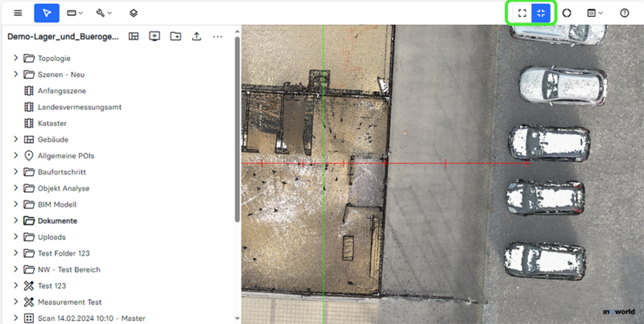This screenshot has width=644, height=324.
Task: Select the Uploads label
Action: pos(52,237)
